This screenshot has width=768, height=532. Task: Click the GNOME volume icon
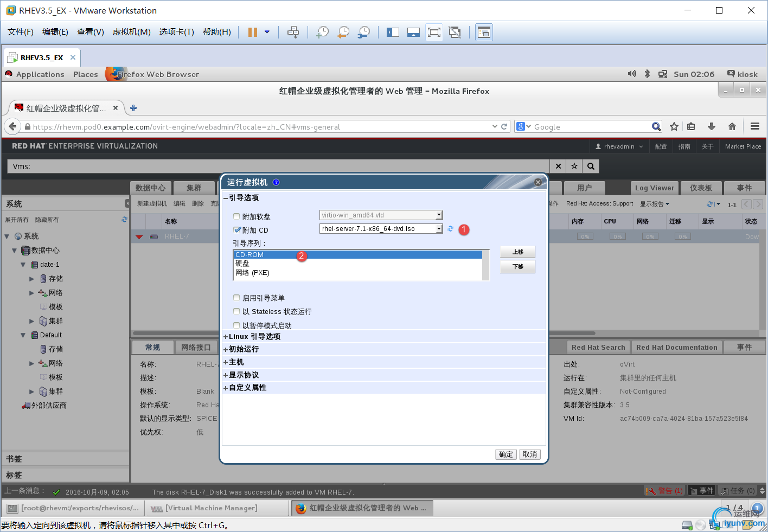[x=632, y=74]
